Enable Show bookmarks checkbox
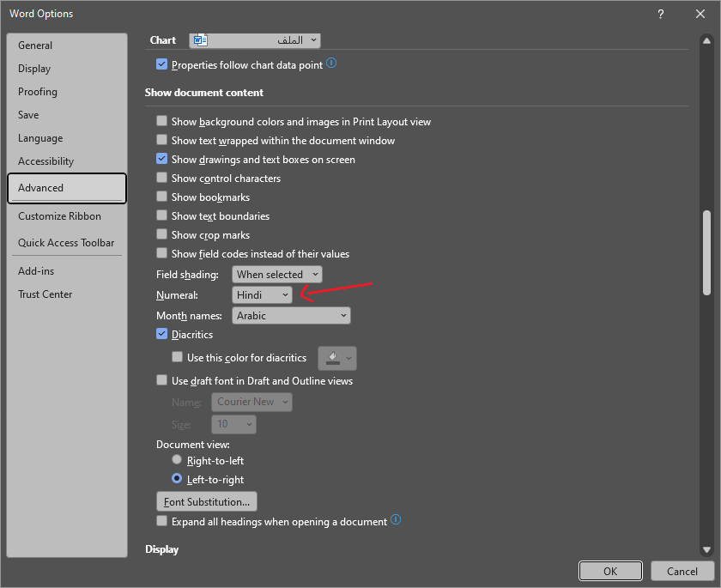 click(x=161, y=197)
